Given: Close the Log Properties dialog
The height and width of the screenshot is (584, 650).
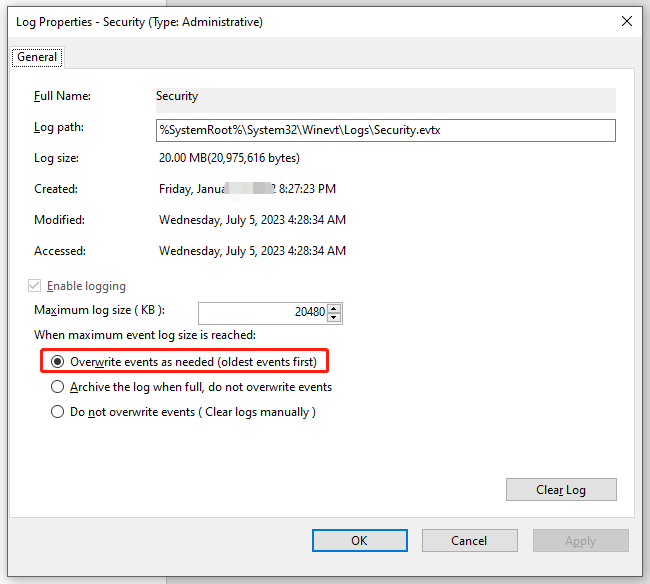Looking at the screenshot, I should click(x=626, y=21).
